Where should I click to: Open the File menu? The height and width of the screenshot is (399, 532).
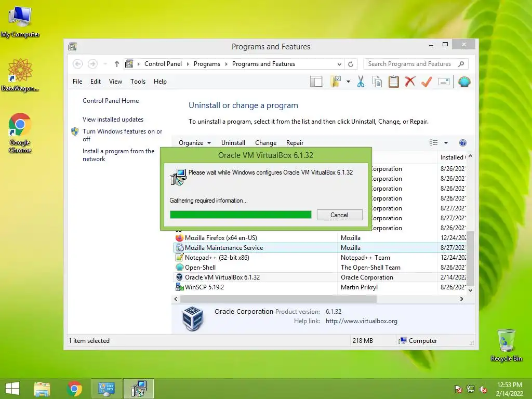[x=77, y=82]
